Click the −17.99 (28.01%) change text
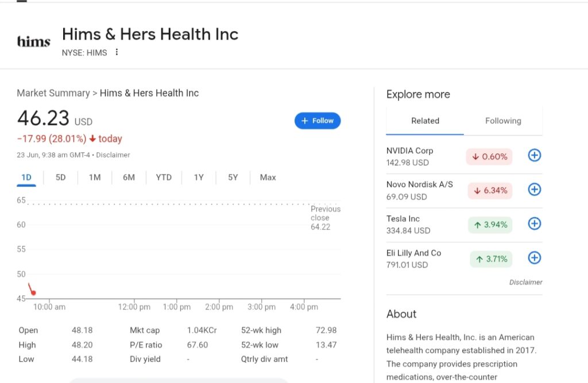This screenshot has width=588, height=383. click(52, 139)
